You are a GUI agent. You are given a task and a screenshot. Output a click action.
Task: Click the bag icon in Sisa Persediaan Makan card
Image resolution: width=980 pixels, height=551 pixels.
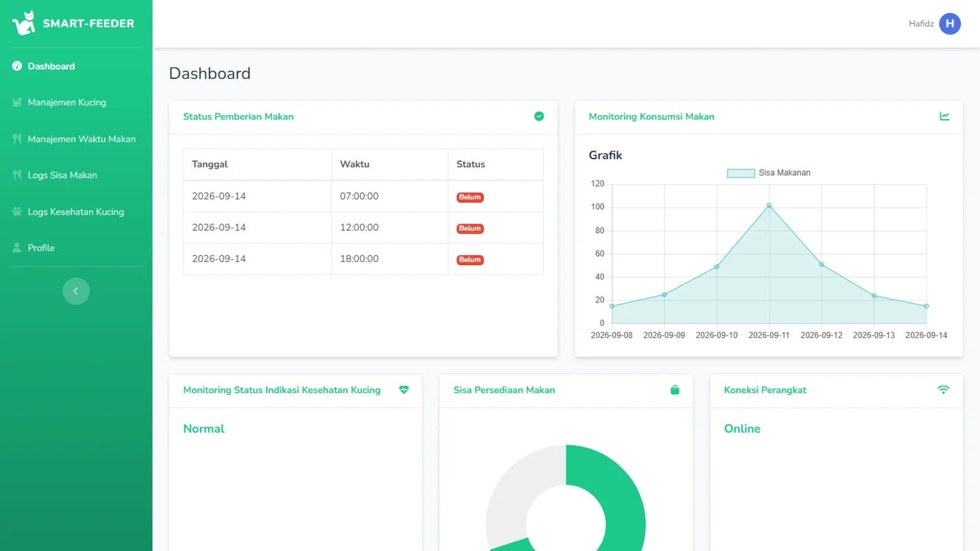click(x=675, y=390)
